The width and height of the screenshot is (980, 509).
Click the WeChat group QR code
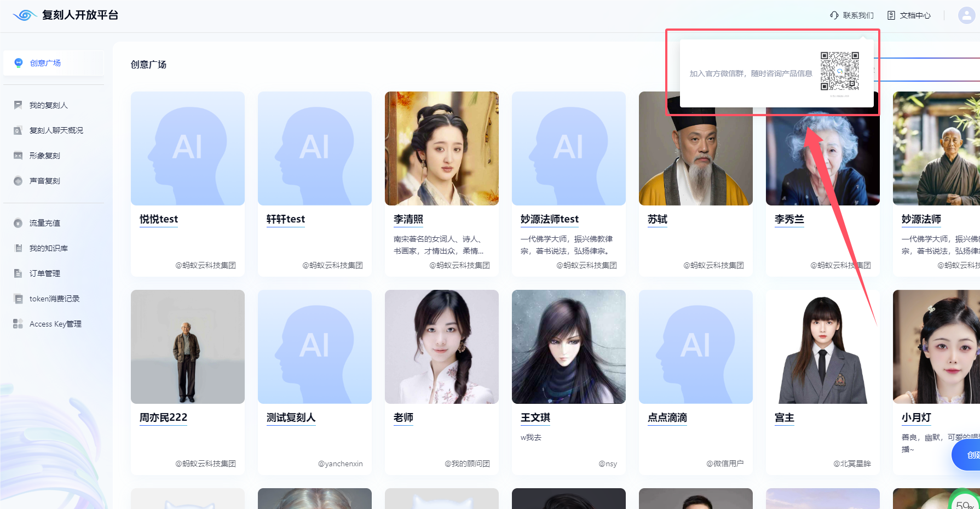pyautogui.click(x=840, y=71)
